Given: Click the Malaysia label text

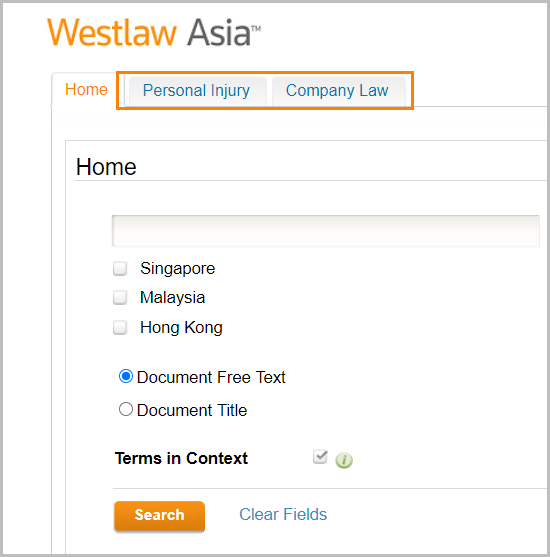Looking at the screenshot, I should pyautogui.click(x=173, y=298).
